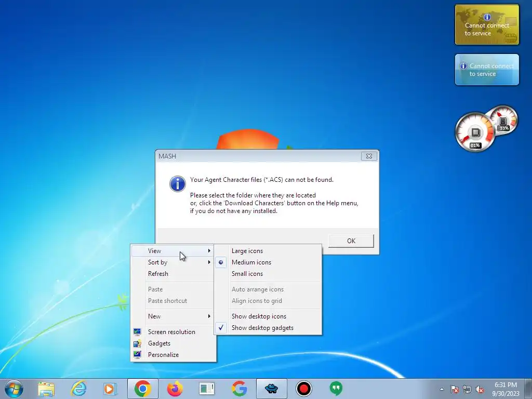
Task: Select the gold "Cannot connect to service" gadget
Action: [487, 24]
